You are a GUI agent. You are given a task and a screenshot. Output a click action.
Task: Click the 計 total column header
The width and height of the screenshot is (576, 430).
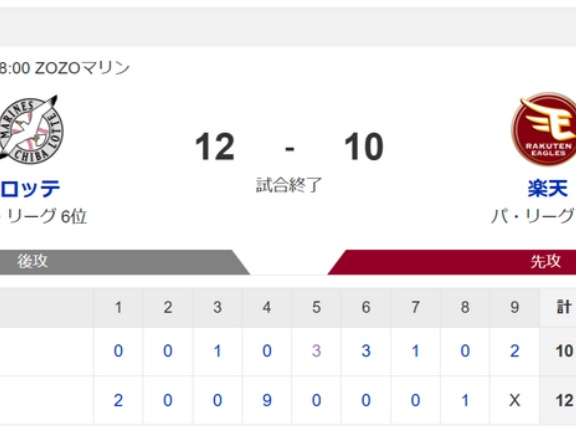point(564,307)
